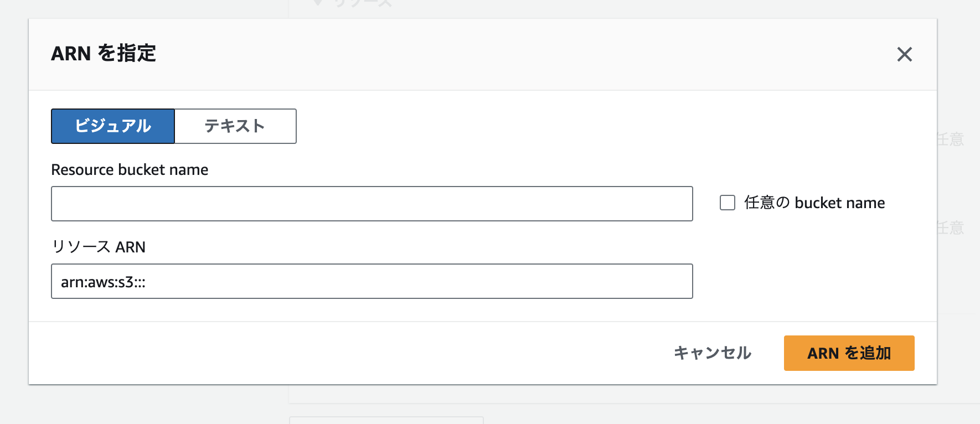Cancel with the キャンセル button
This screenshot has height=424, width=980.
pyautogui.click(x=713, y=353)
